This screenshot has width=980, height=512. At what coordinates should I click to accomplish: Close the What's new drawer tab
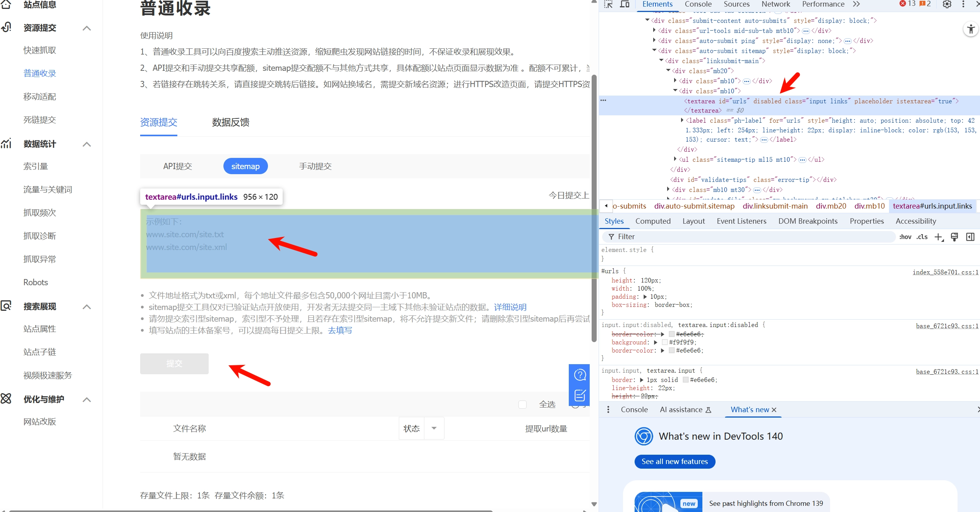774,410
